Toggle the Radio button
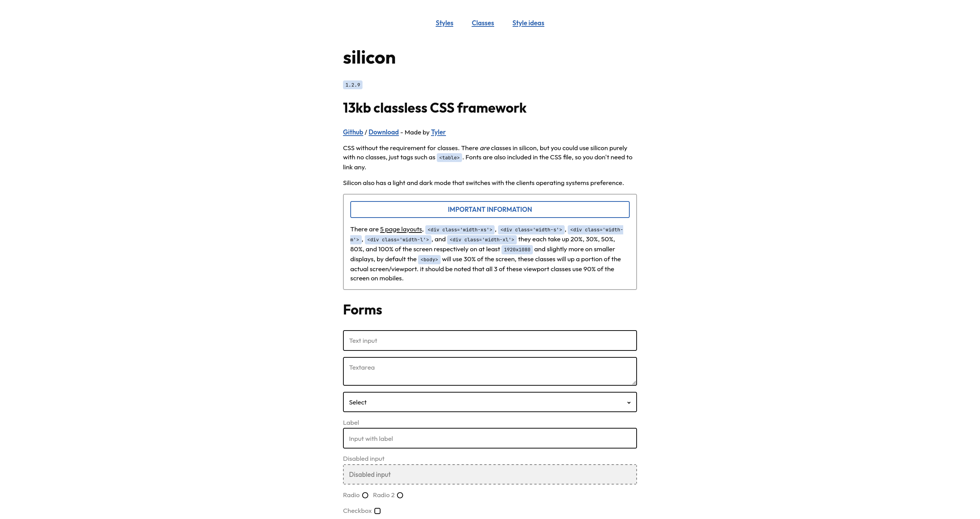The height and width of the screenshot is (519, 980). coord(364,495)
